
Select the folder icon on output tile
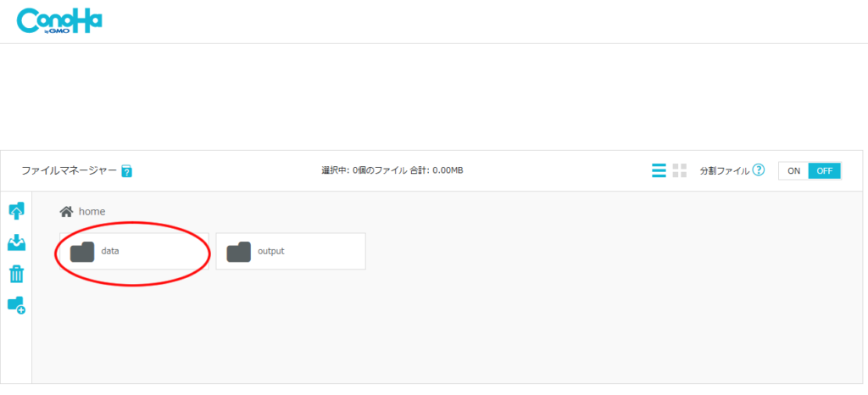tap(239, 252)
